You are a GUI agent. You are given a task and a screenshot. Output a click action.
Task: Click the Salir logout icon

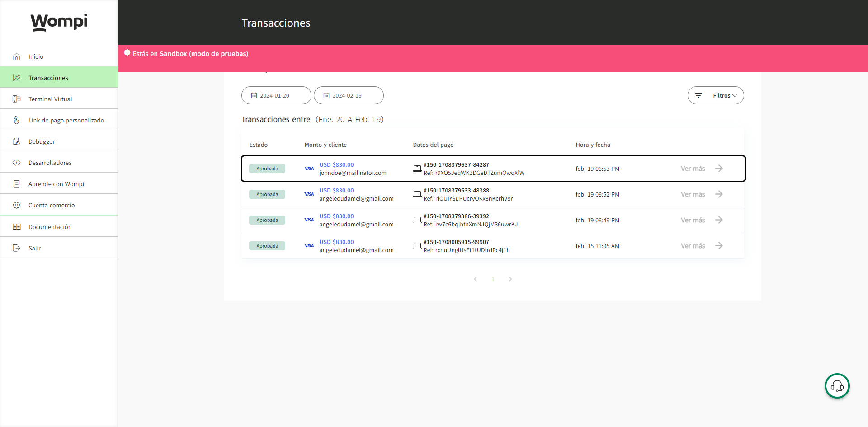pyautogui.click(x=17, y=248)
